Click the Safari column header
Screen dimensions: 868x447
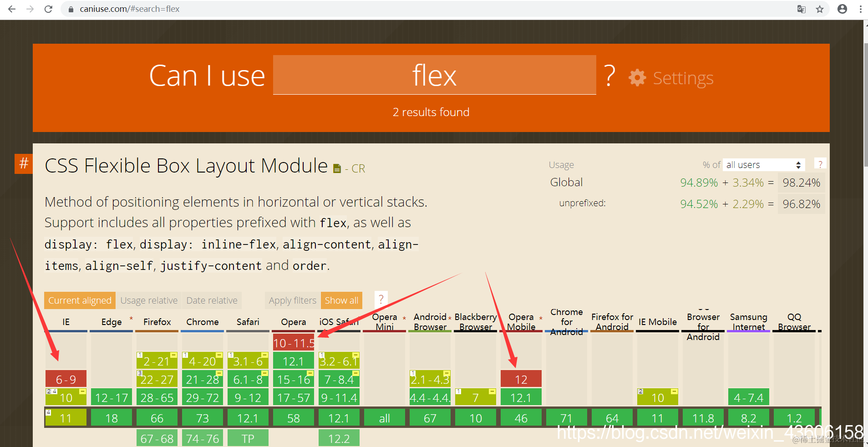pos(248,322)
